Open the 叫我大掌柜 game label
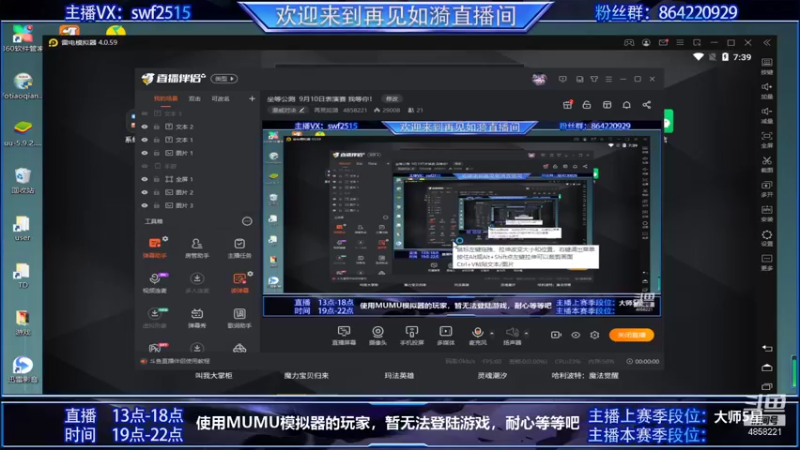Screen dimensions: 800x450 213,376
